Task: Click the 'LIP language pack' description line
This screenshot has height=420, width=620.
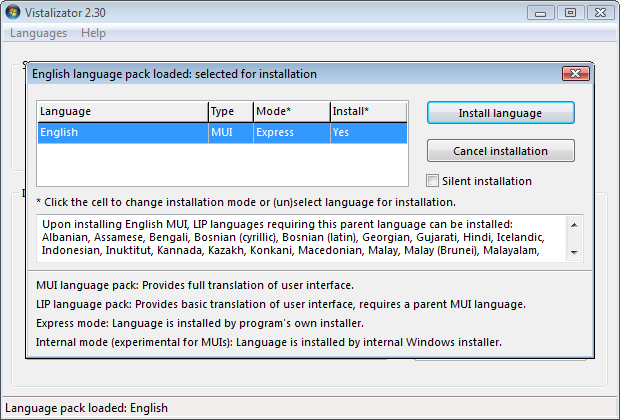Action: click(x=281, y=304)
